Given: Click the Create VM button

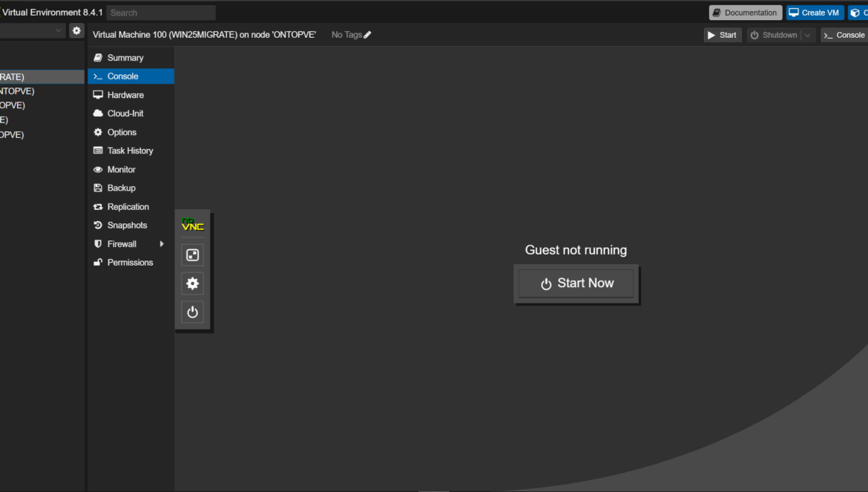Looking at the screenshot, I should point(815,13).
